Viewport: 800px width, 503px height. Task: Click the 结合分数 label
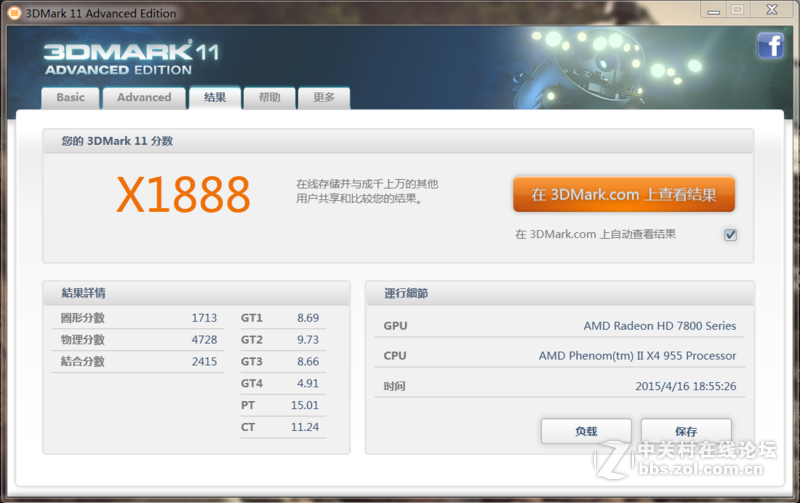click(x=83, y=362)
